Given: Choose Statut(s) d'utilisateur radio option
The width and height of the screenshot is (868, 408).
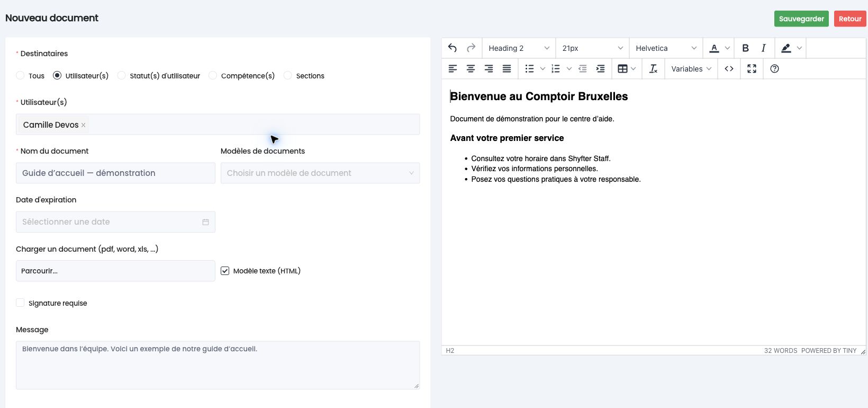Looking at the screenshot, I should [x=121, y=75].
